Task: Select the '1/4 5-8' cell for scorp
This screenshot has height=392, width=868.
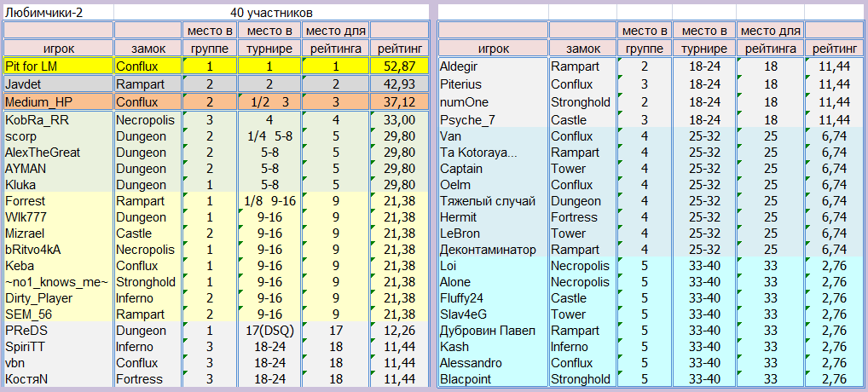Action: pyautogui.click(x=269, y=136)
